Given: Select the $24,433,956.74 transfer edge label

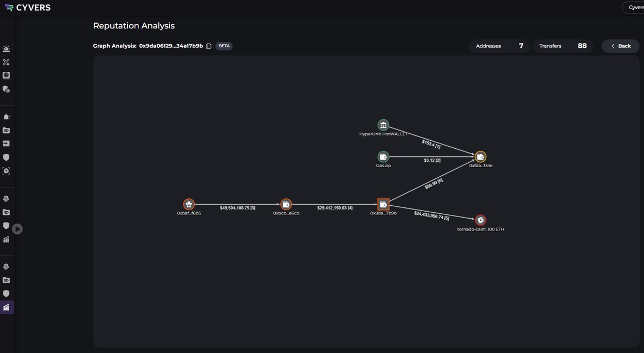Looking at the screenshot, I should pyautogui.click(x=431, y=215).
